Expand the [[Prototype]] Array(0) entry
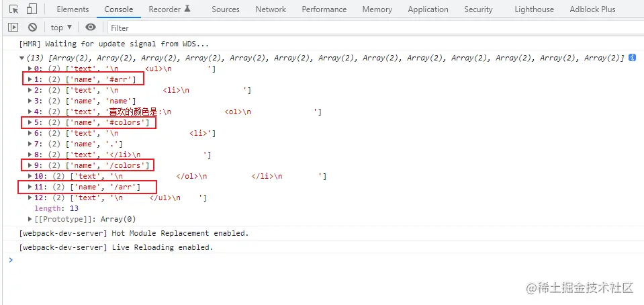 (30, 219)
